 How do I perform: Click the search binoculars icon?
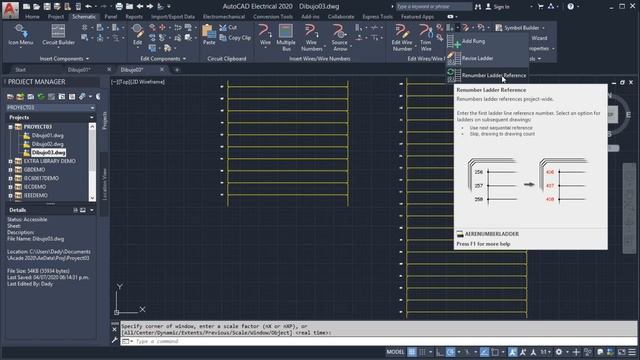point(478,7)
